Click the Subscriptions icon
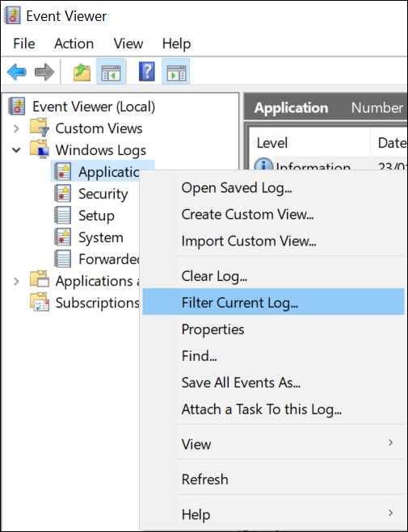This screenshot has height=532, width=408. point(40,302)
